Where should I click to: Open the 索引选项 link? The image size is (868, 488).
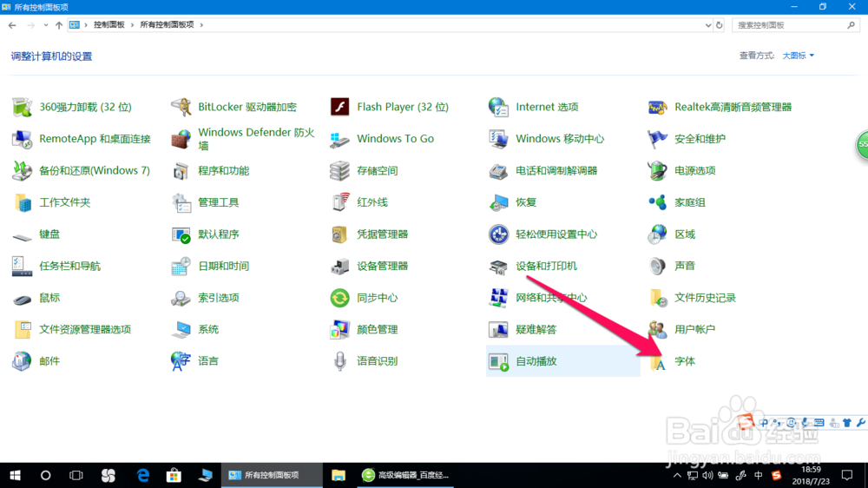[x=219, y=298]
